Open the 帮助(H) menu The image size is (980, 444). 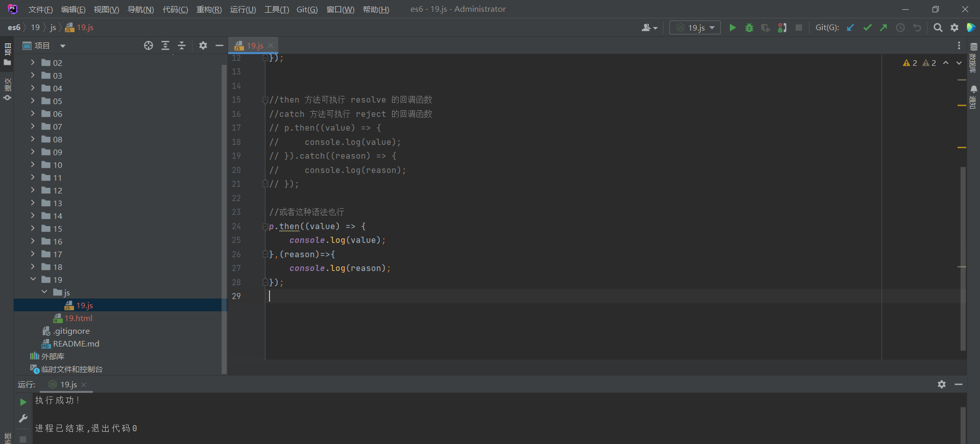pyautogui.click(x=376, y=9)
